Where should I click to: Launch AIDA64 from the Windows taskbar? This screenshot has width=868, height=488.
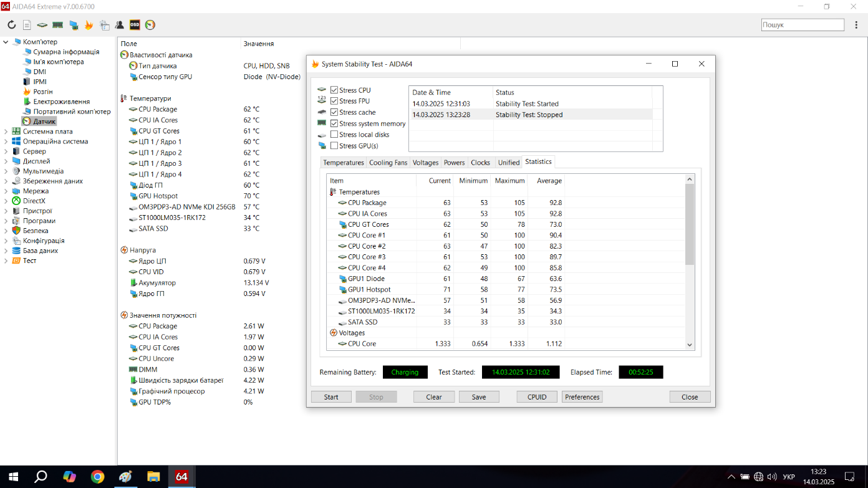coord(181,477)
